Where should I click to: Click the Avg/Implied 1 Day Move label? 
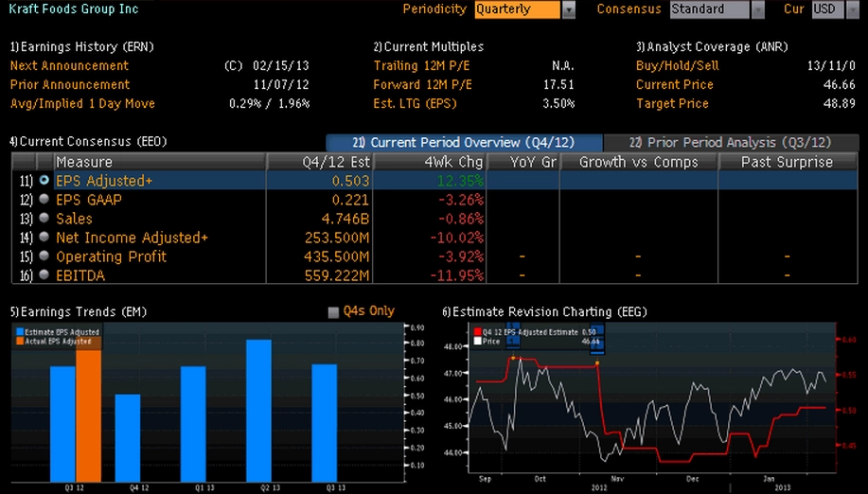[x=82, y=104]
